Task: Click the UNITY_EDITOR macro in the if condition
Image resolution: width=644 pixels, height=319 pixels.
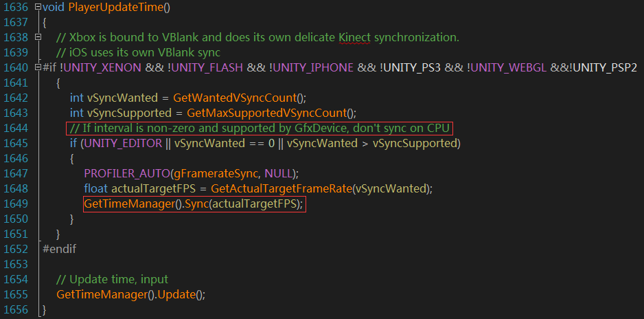Action: point(123,144)
